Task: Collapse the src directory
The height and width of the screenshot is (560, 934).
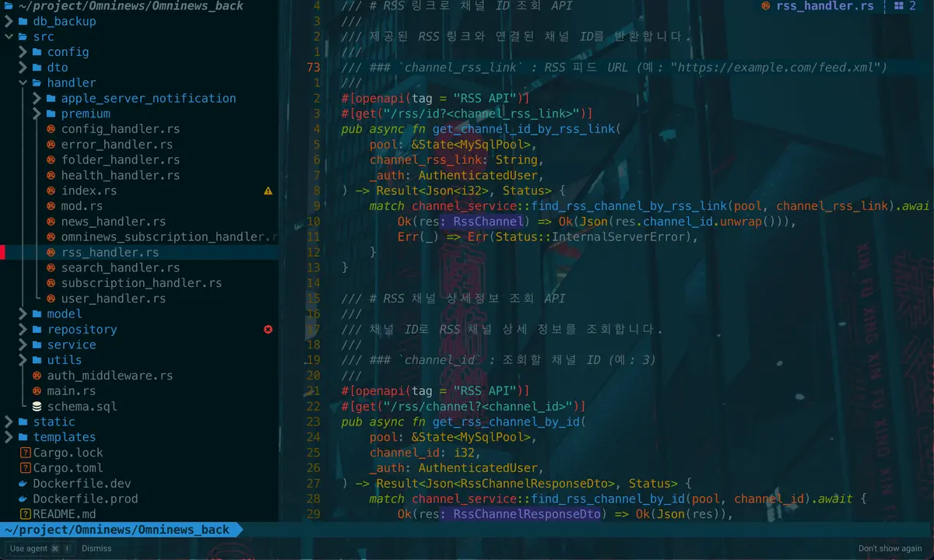Action: point(9,37)
